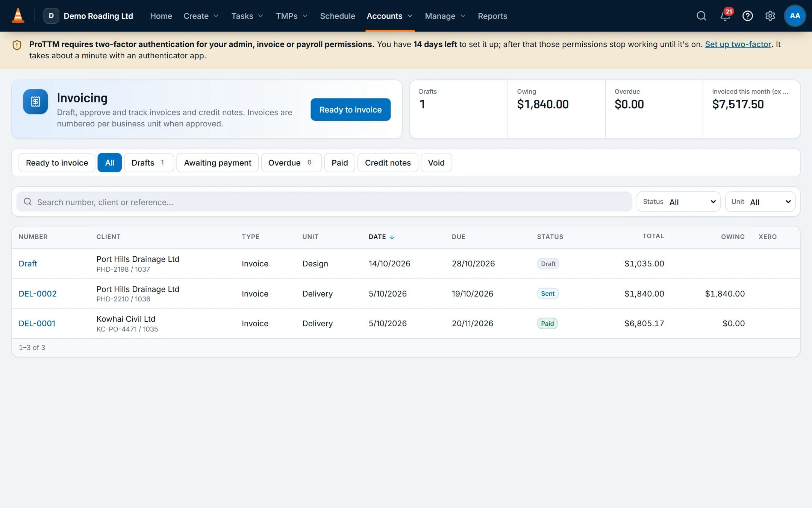Open the global search magnifier icon
The image size is (812, 508).
click(701, 16)
